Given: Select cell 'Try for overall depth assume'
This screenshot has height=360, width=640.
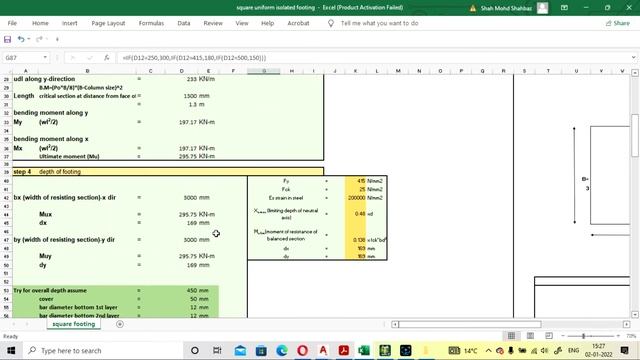Looking at the screenshot, I should [x=50, y=291].
